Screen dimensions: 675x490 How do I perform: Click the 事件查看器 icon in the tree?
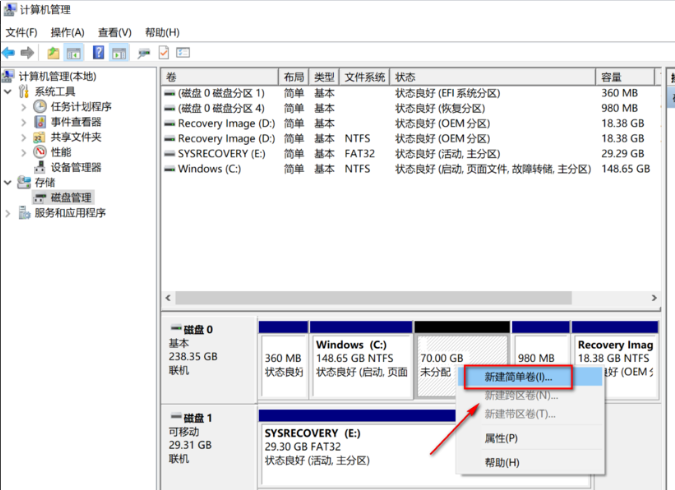click(x=40, y=122)
